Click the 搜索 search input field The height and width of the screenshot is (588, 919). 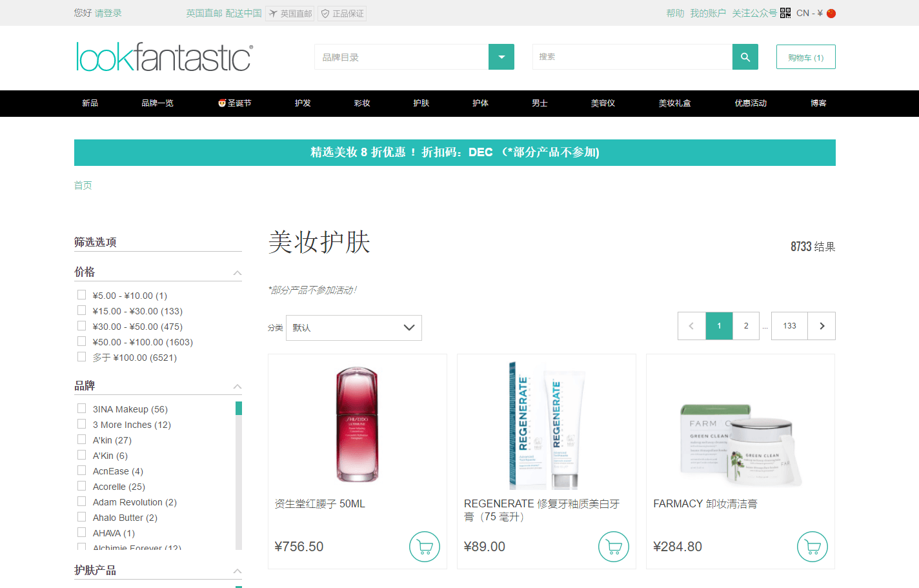coord(632,57)
